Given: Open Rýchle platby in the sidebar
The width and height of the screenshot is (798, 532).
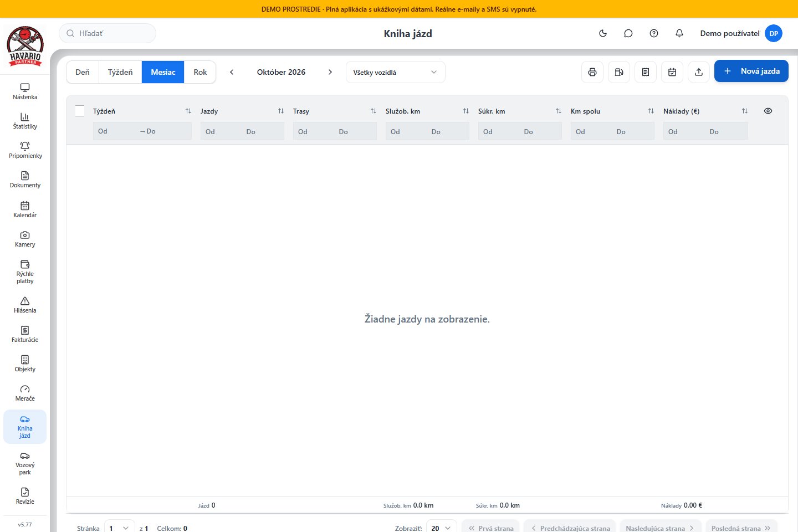Looking at the screenshot, I should pyautogui.click(x=25, y=272).
